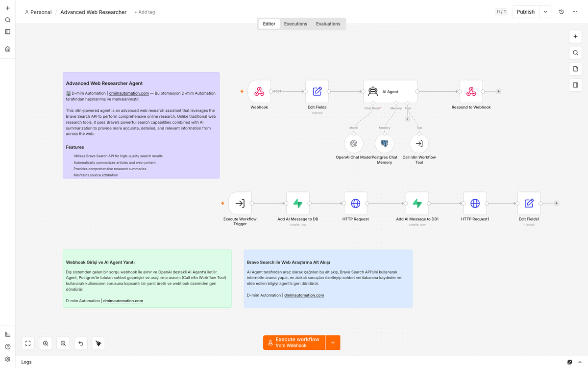Select the Execute Workflow Trigger node
Image resolution: width=588 pixels, height=368 pixels.
coord(240,204)
